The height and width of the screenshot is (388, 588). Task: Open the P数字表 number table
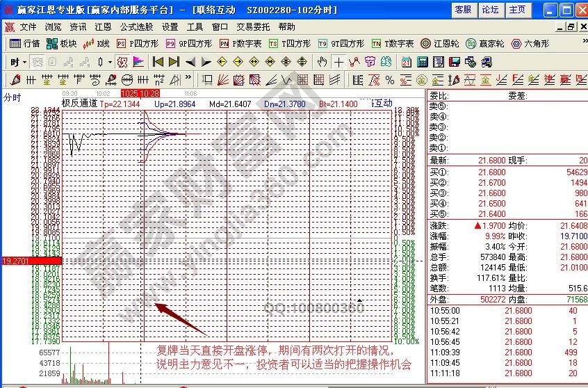click(x=240, y=44)
